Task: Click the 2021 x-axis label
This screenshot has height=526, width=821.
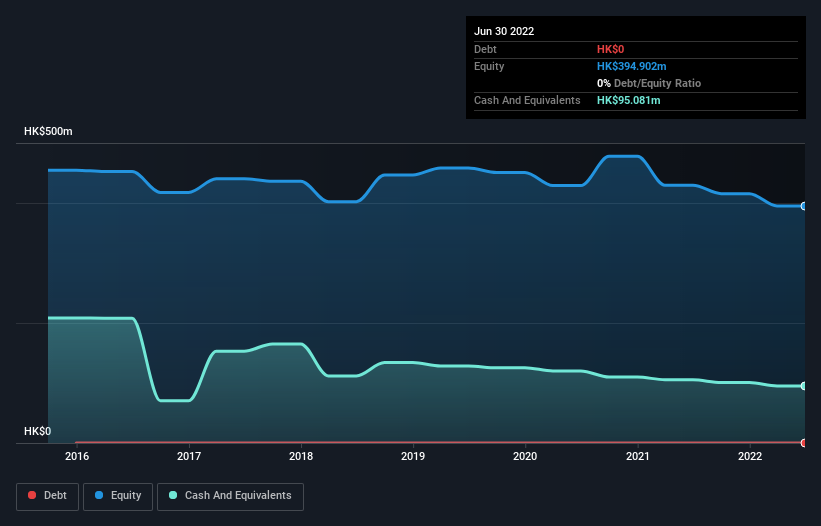Action: click(638, 456)
